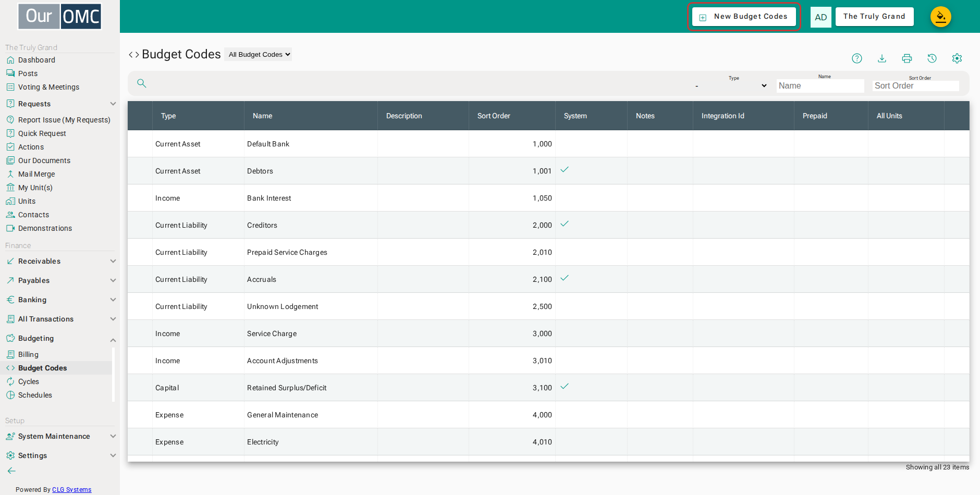Open Dashboard from sidebar
This screenshot has width=980, height=495.
coord(36,60)
